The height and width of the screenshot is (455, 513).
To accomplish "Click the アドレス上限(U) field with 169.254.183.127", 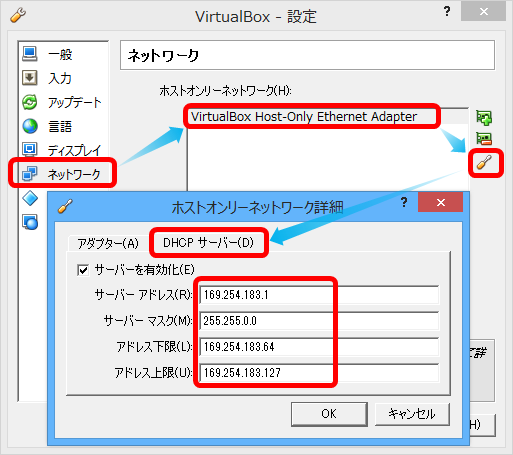I will pyautogui.click(x=319, y=373).
